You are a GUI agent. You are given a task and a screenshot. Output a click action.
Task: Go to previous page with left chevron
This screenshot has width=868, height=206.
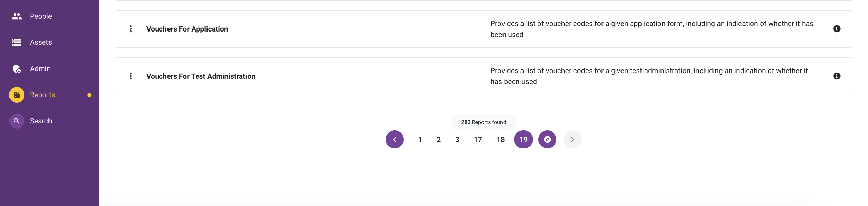[x=395, y=140]
